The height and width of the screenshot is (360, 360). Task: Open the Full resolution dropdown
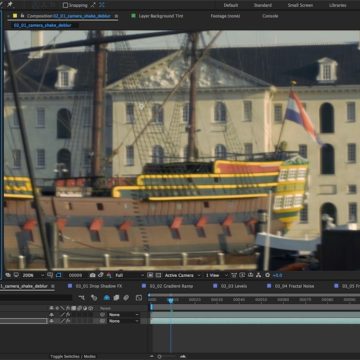(129, 275)
